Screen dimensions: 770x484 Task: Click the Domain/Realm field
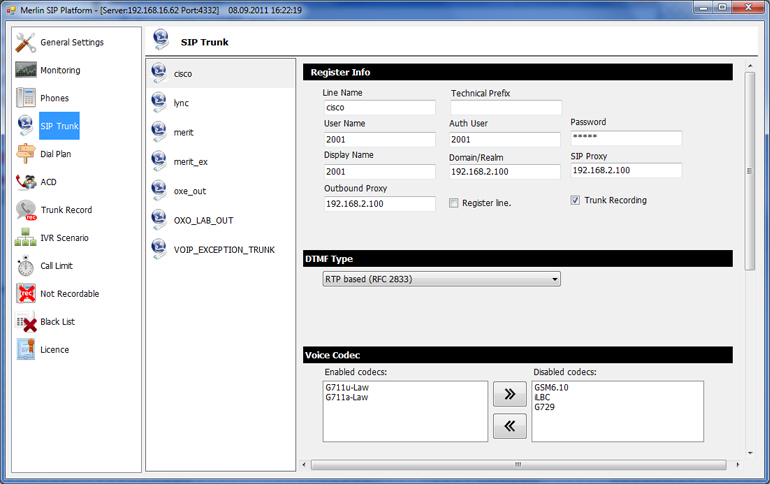point(504,171)
